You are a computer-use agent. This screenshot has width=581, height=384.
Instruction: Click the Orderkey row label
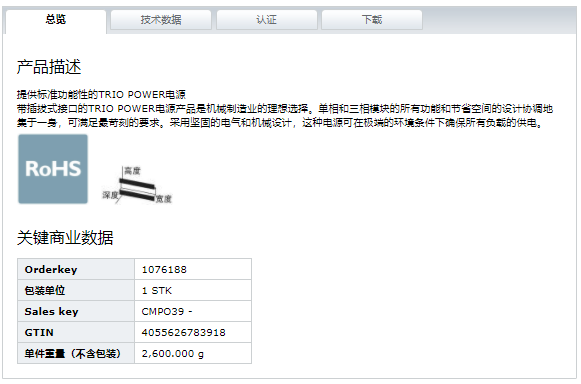pyautogui.click(x=51, y=269)
